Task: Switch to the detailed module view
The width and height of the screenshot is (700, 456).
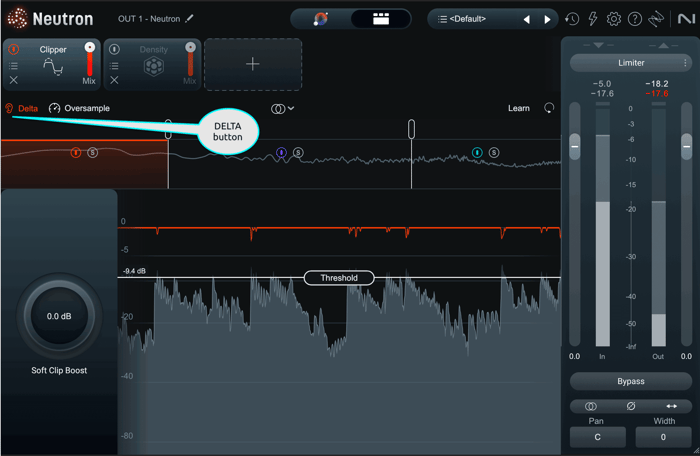Action: coord(381,19)
